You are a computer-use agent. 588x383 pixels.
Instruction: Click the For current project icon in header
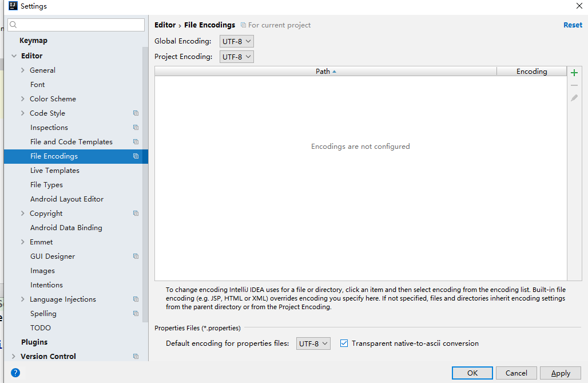tap(243, 25)
